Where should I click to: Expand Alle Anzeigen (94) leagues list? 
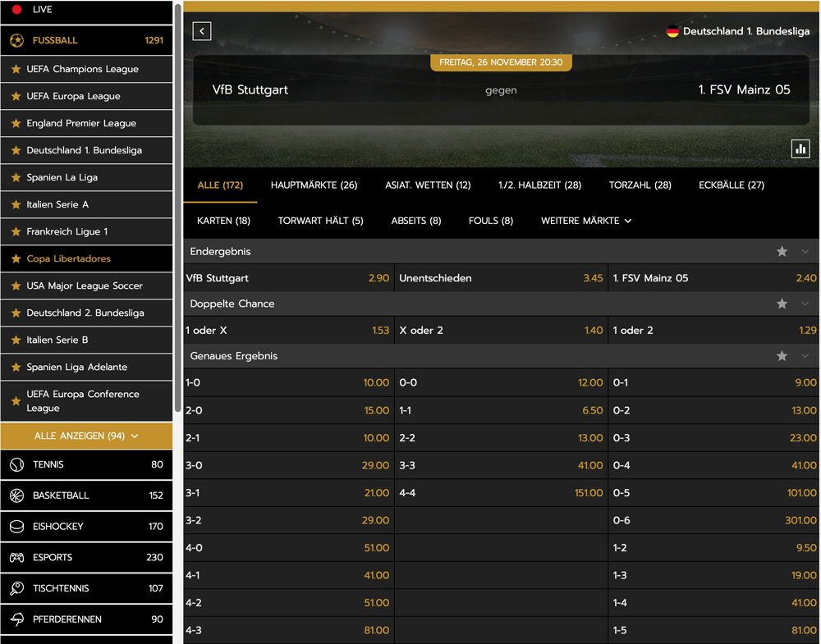pos(86,436)
